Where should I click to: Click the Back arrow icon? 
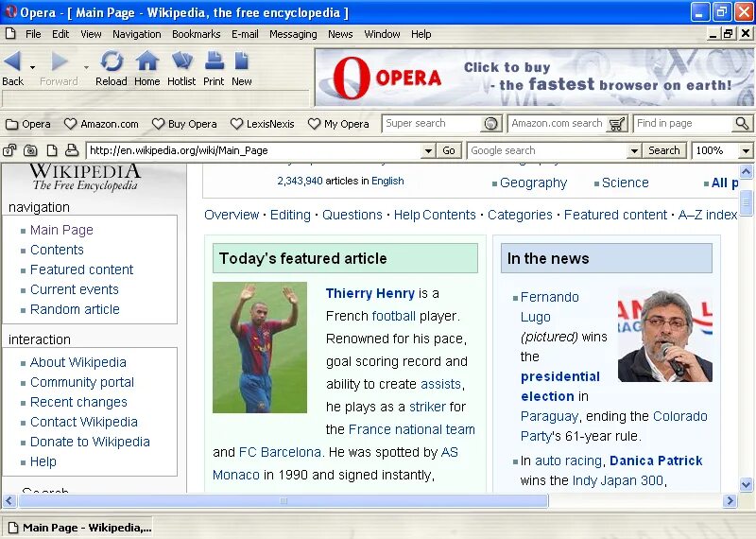click(12, 61)
